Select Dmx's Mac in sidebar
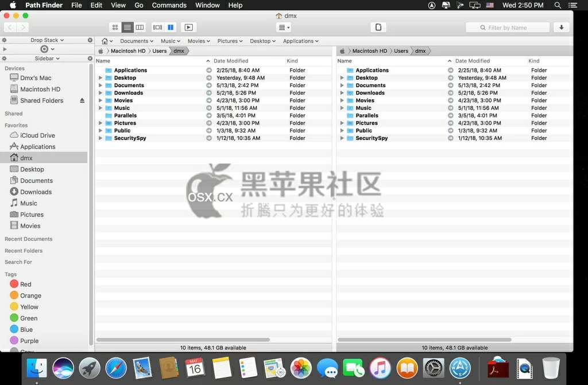Image resolution: width=588 pixels, height=385 pixels. tap(36, 78)
